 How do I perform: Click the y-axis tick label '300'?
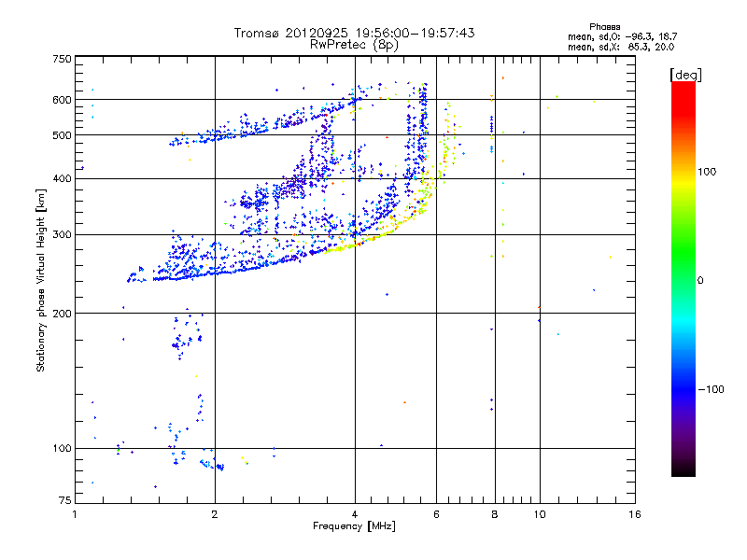[63, 234]
